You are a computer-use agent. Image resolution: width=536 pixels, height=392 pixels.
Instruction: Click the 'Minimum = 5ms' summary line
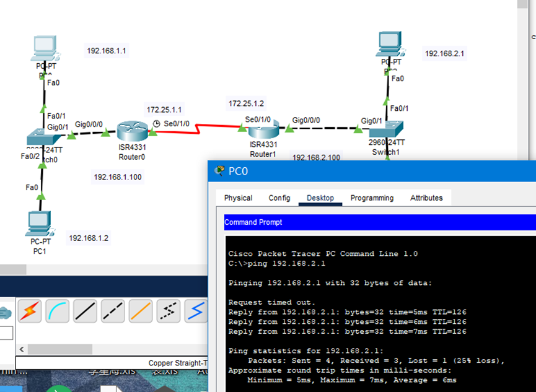click(352, 380)
